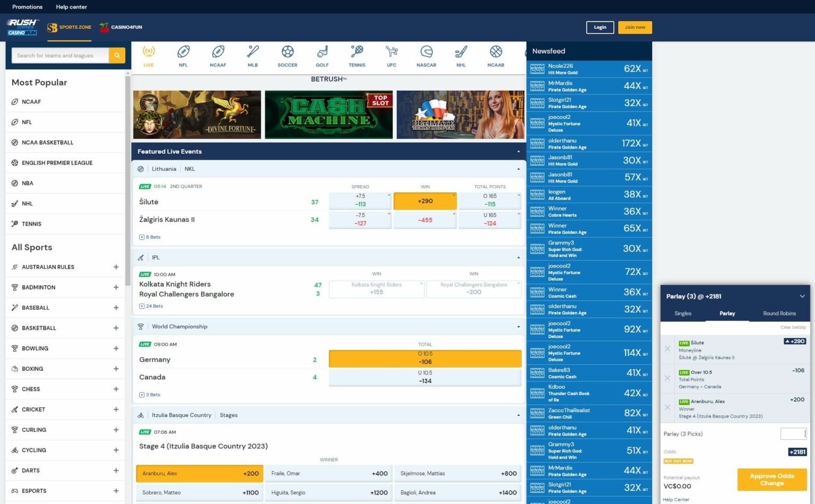Expand Badminton sport
The width and height of the screenshot is (815, 504).
116,287
